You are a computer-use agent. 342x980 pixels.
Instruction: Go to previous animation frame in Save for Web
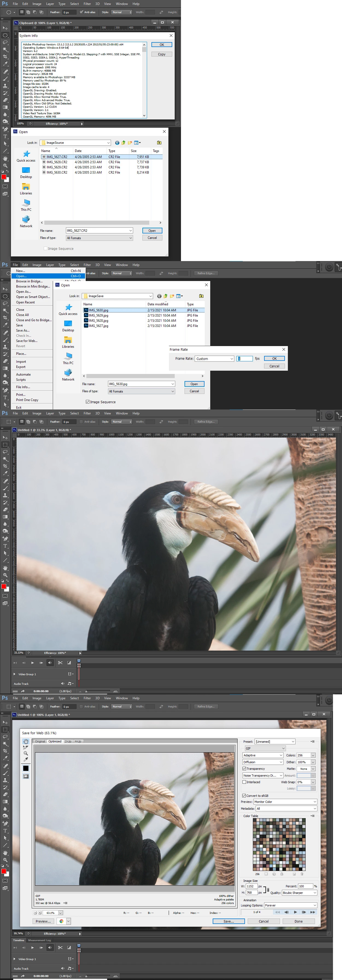[x=286, y=912]
